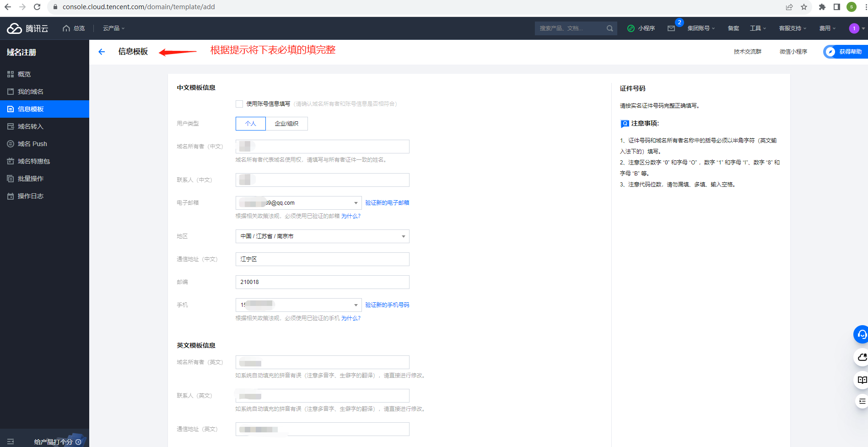Expand the 工具 menu
Screen dimensions: 868x447
(758, 28)
